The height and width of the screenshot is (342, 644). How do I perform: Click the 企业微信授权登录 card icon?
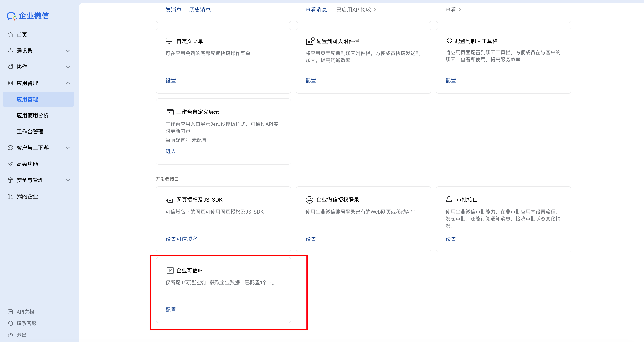(309, 199)
